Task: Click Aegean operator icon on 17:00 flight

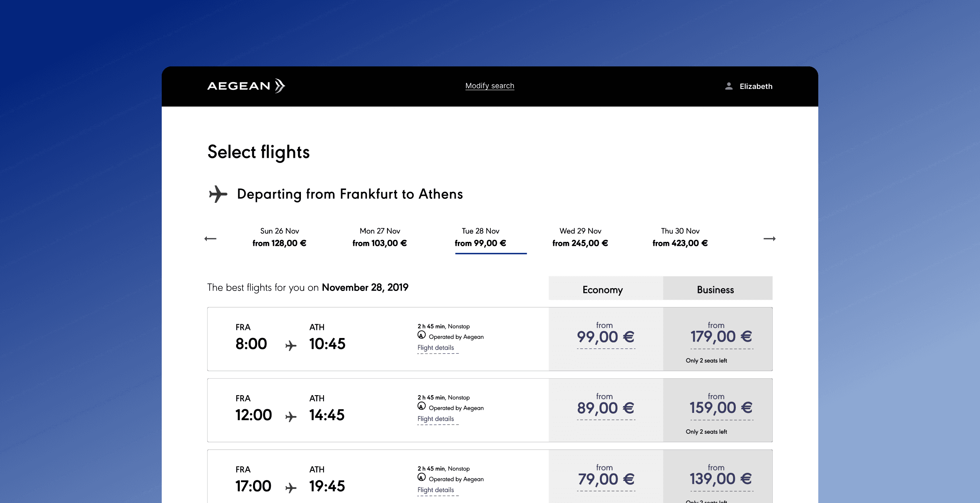Action: [421, 478]
